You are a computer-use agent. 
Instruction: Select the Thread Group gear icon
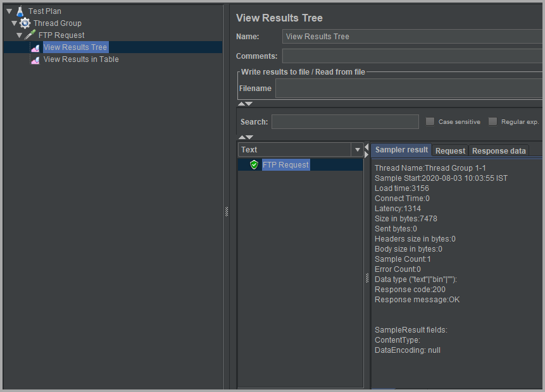coord(25,23)
